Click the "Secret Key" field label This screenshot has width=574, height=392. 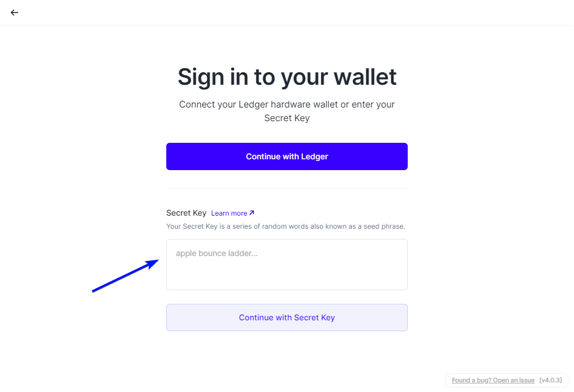click(186, 213)
